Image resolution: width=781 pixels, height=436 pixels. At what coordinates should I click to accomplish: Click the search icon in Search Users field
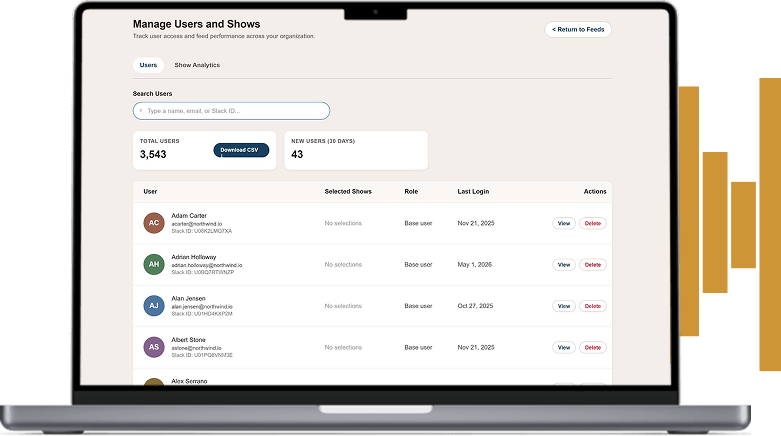coord(140,111)
